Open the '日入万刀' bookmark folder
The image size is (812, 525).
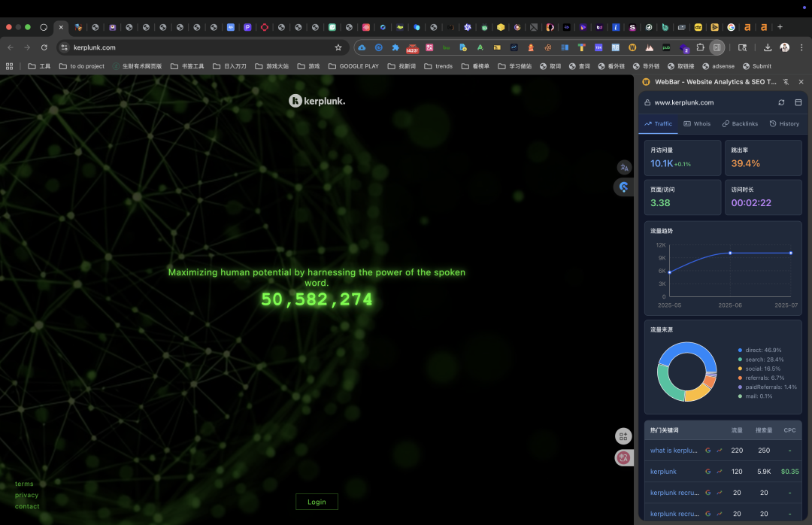(x=229, y=66)
